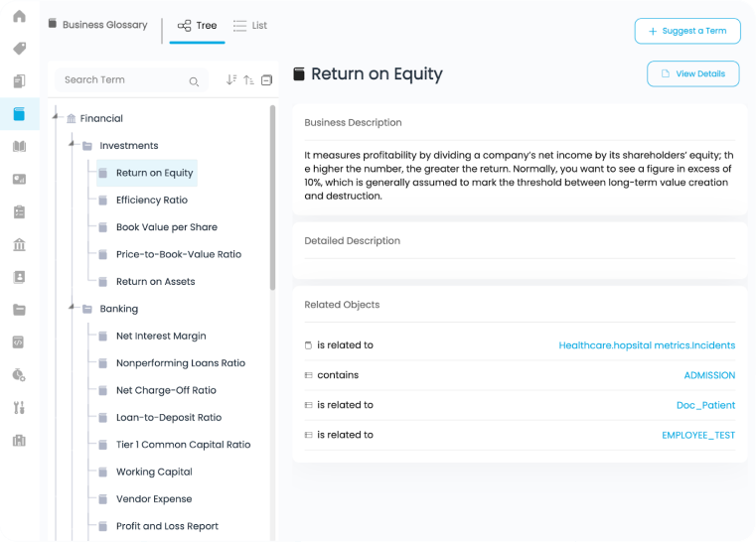Select Net Interest Margin term

pos(160,336)
